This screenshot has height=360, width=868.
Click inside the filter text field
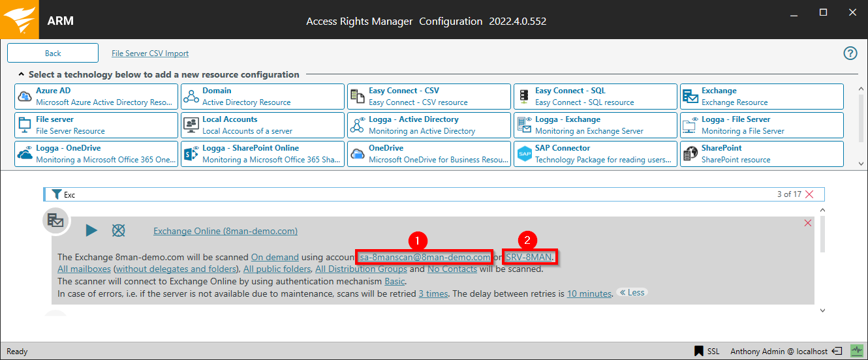pyautogui.click(x=392, y=194)
